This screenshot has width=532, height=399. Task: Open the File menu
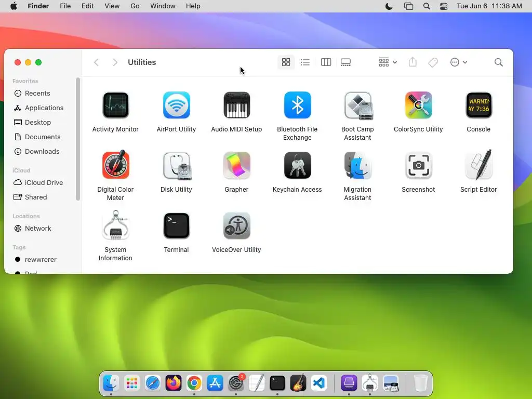click(65, 6)
